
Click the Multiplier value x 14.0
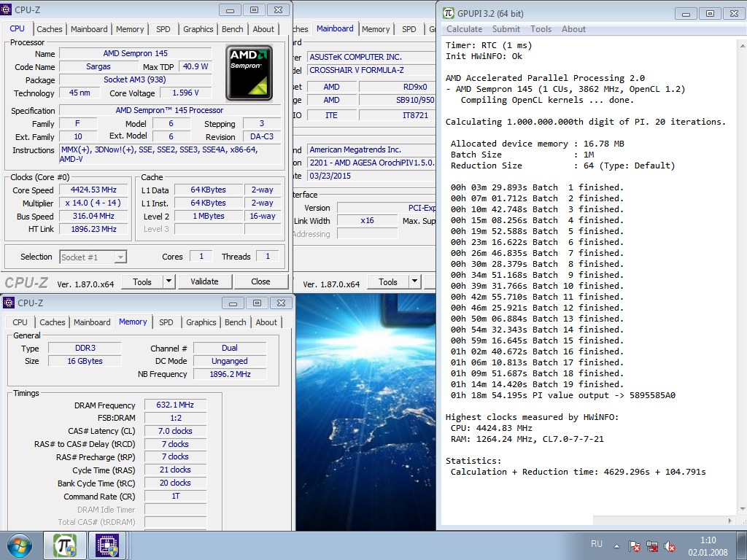point(94,203)
